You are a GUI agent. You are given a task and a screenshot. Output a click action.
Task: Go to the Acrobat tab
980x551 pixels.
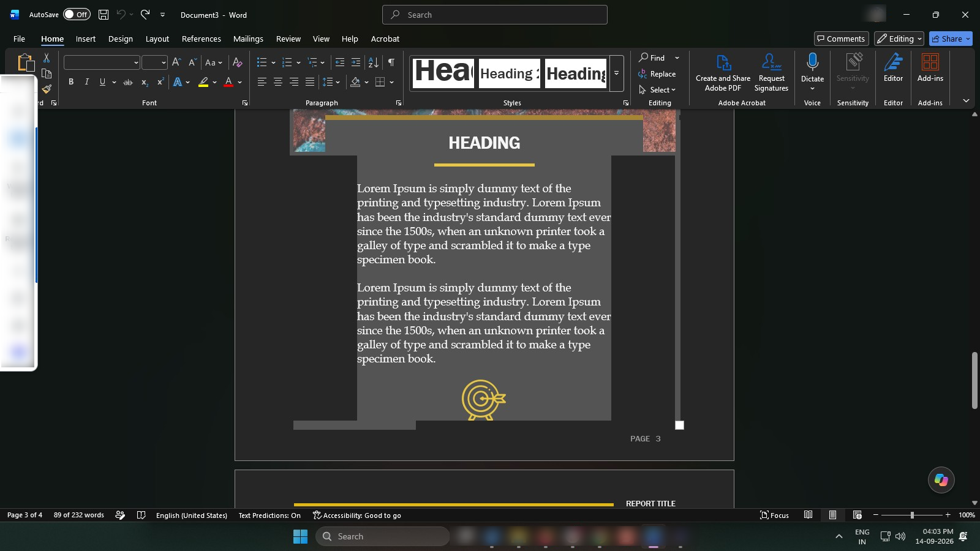(385, 39)
